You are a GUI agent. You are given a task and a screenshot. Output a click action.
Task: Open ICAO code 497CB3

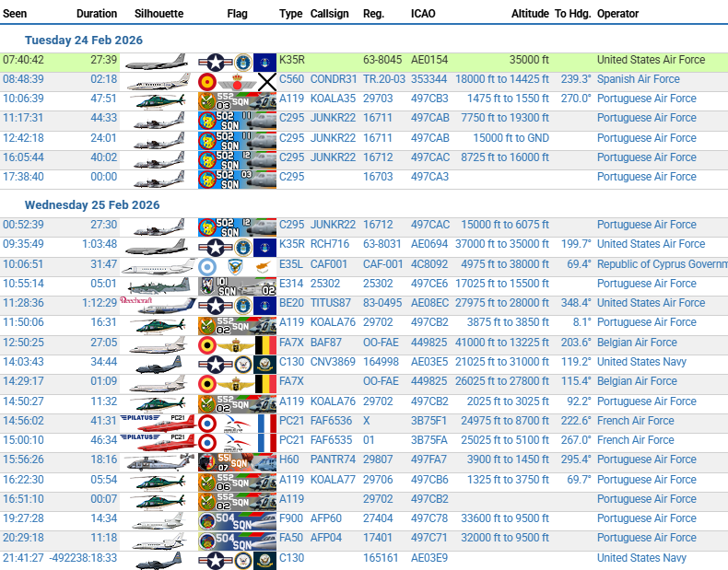point(429,99)
